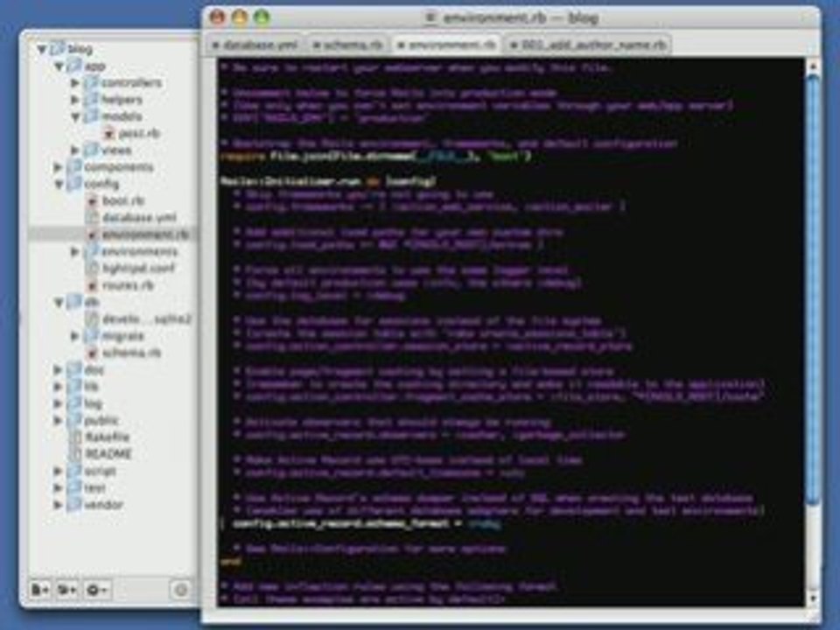Open the develo...sqlite2 database file
The height and width of the screenshot is (630, 840).
[x=146, y=319]
